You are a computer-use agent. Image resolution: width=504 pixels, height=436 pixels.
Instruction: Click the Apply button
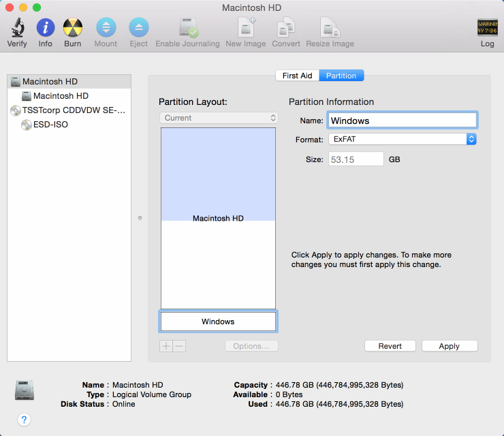click(x=450, y=346)
